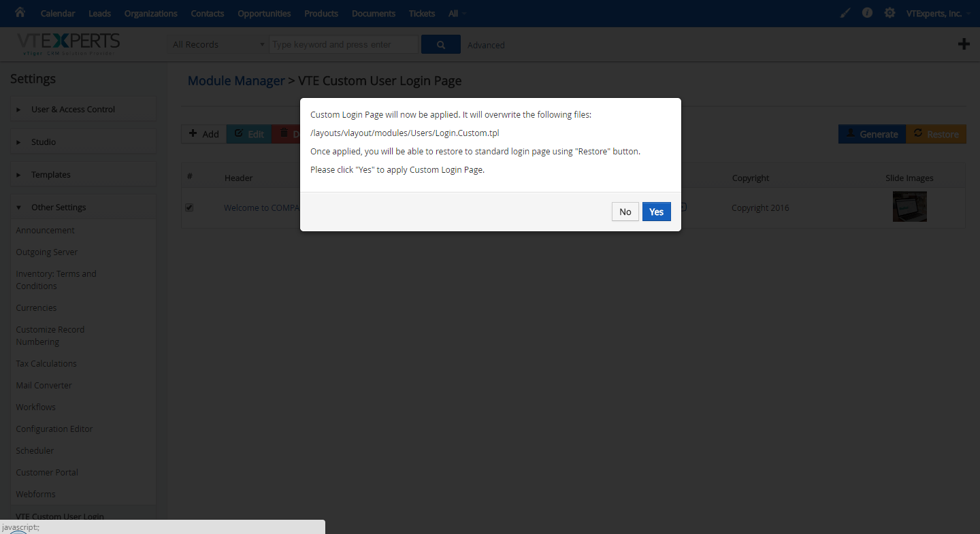Click the Restore button
The width and height of the screenshot is (980, 534).
[936, 134]
